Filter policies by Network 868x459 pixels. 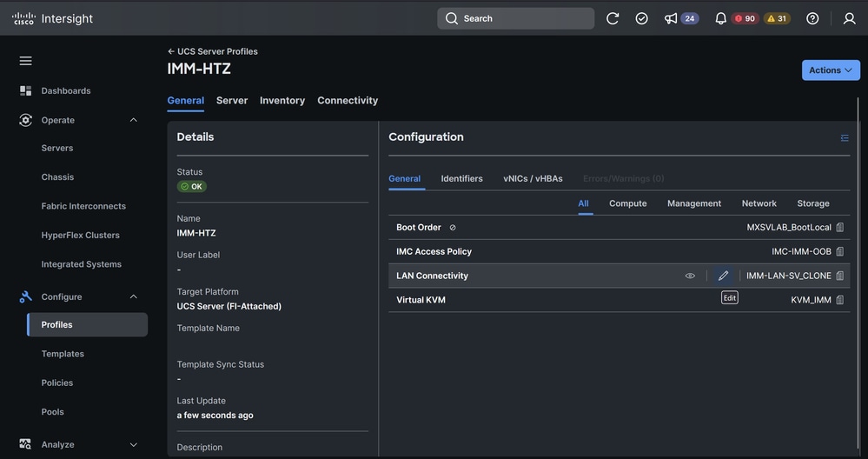(759, 203)
